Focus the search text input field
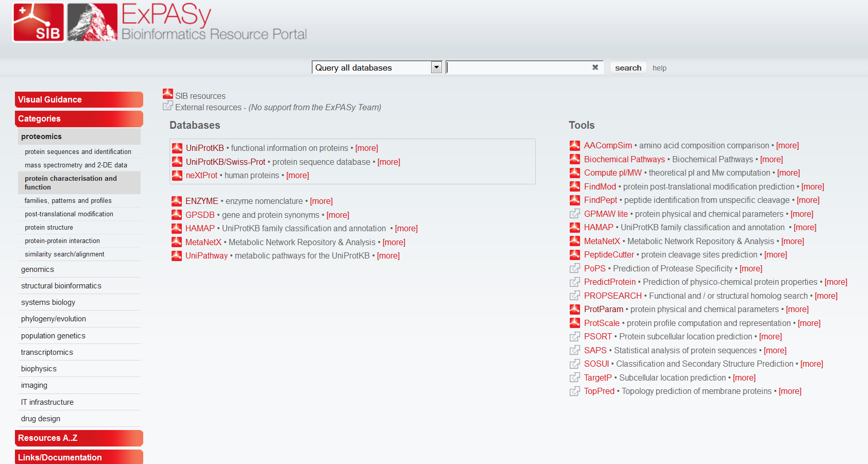Screen dimensions: 868x464 point(518,67)
